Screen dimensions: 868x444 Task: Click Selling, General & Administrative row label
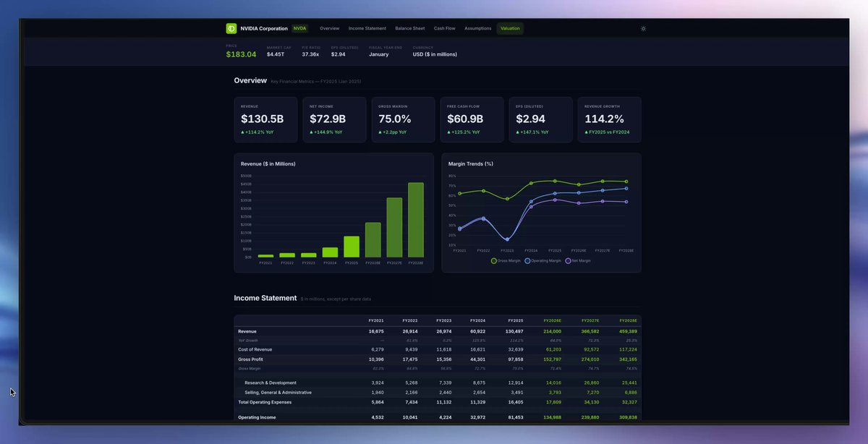pyautogui.click(x=278, y=392)
